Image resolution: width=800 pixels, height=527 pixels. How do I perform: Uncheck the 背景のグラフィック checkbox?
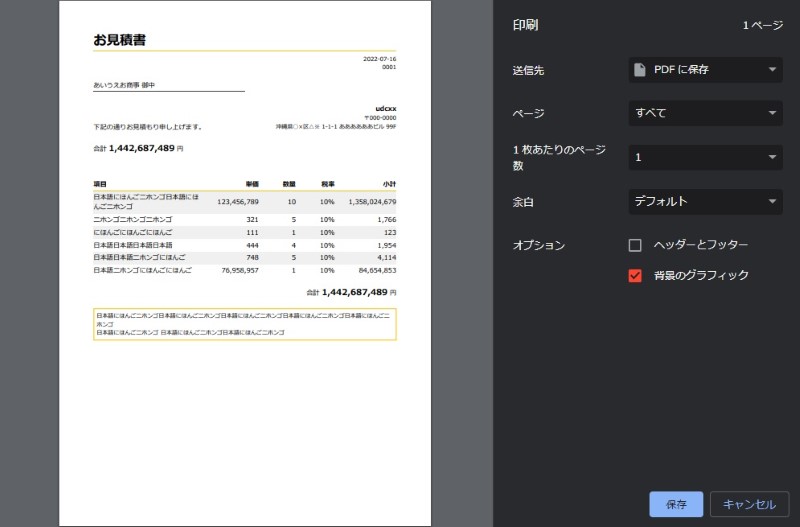pyautogui.click(x=635, y=275)
